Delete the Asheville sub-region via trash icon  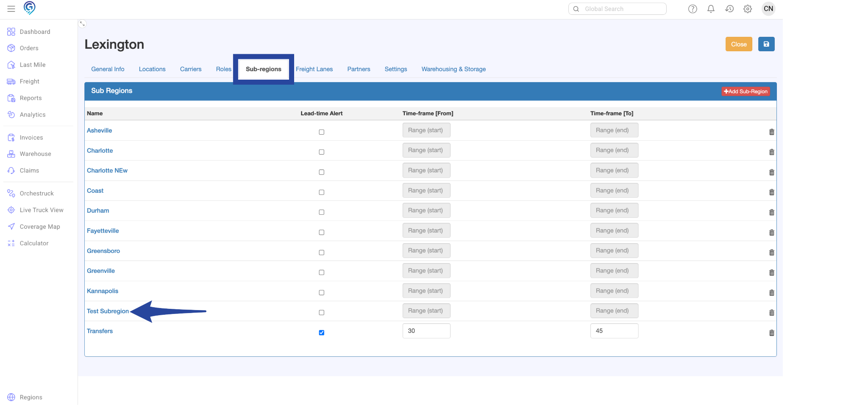pos(771,132)
